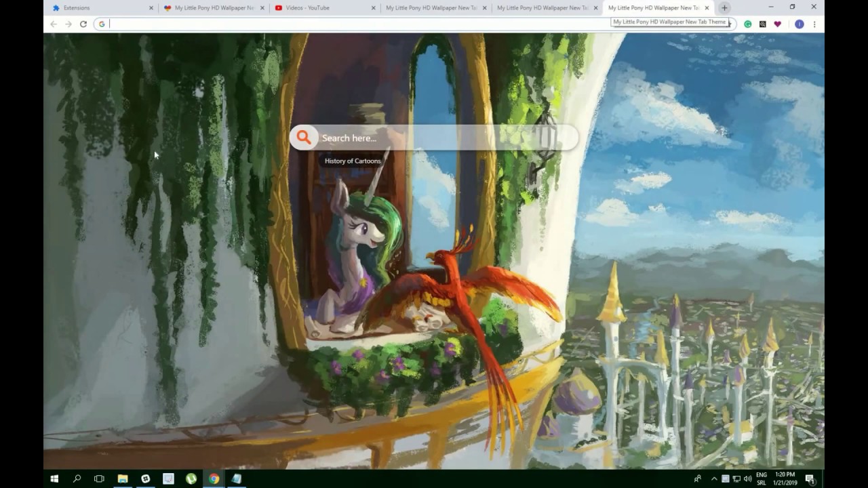Close the Extensions tab

pyautogui.click(x=151, y=8)
